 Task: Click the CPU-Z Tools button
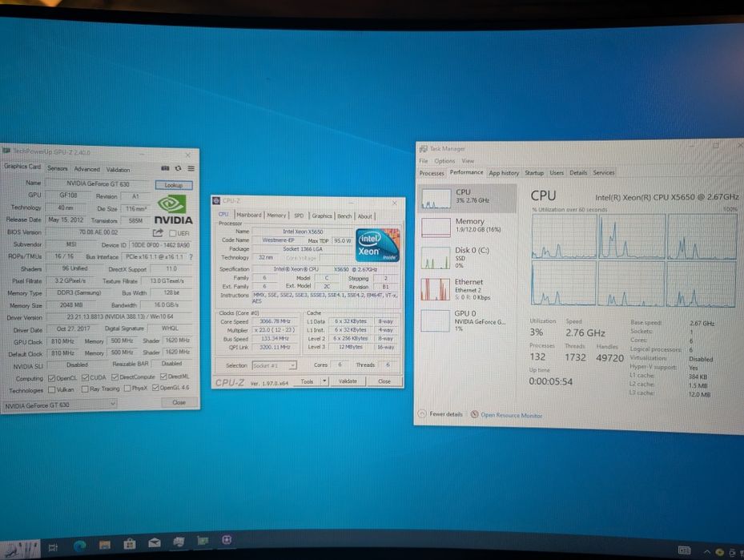click(307, 381)
